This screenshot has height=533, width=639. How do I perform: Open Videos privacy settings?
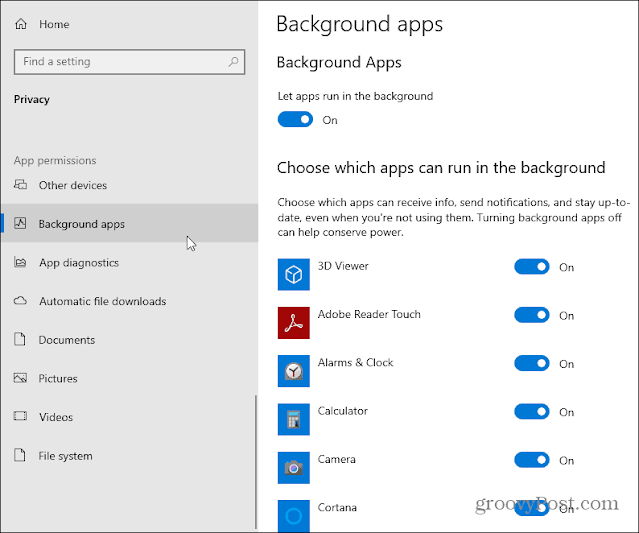tap(129, 416)
